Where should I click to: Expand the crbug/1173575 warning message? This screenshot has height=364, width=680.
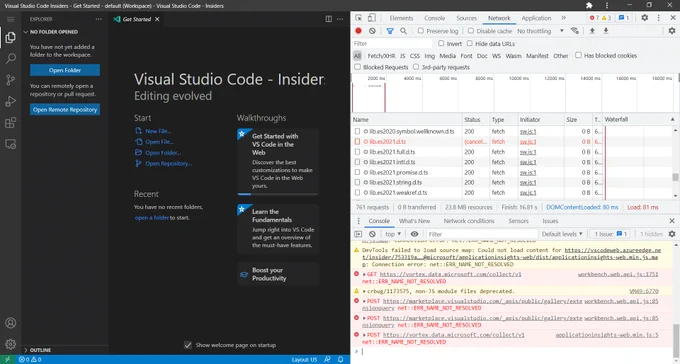364,291
